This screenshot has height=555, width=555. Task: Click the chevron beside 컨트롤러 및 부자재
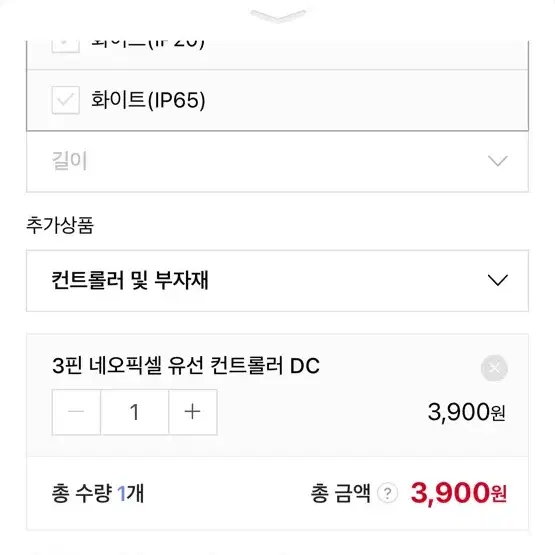498,280
